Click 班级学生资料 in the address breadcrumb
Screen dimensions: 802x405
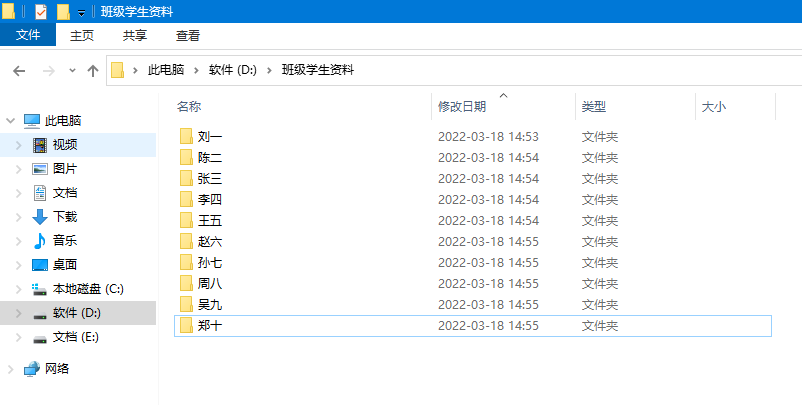(318, 70)
